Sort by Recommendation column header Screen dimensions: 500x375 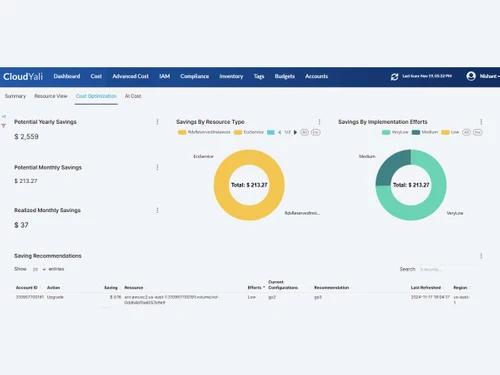(x=332, y=288)
